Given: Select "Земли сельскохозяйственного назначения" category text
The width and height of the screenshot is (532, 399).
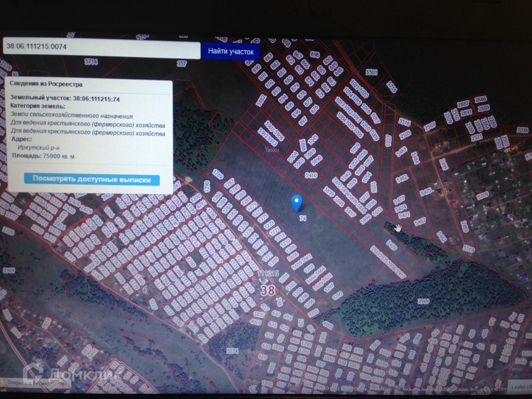Looking at the screenshot, I should tap(72, 116).
